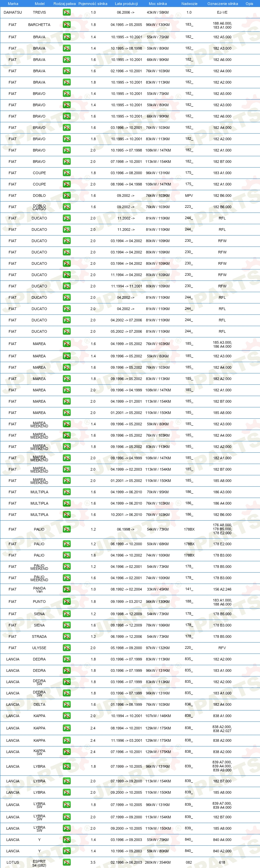The height and width of the screenshot is (868, 260).
Task: Select the ULYSSE model cell
Action: click(x=39, y=648)
